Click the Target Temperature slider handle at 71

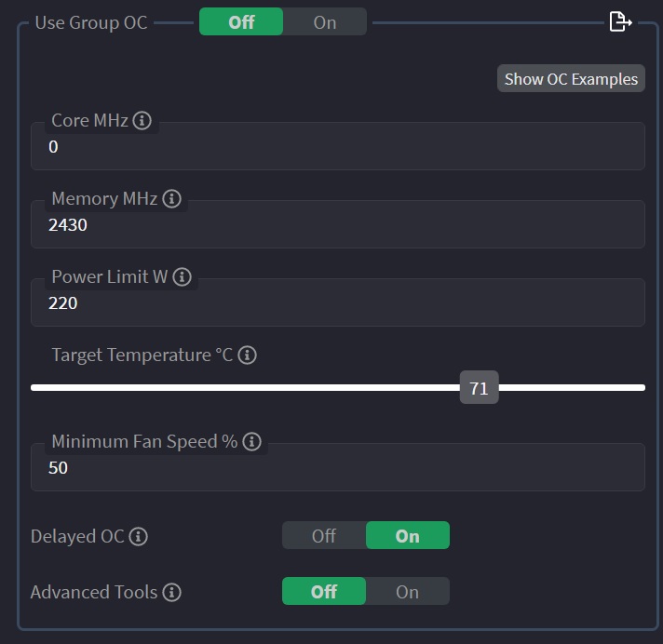pyautogui.click(x=479, y=387)
